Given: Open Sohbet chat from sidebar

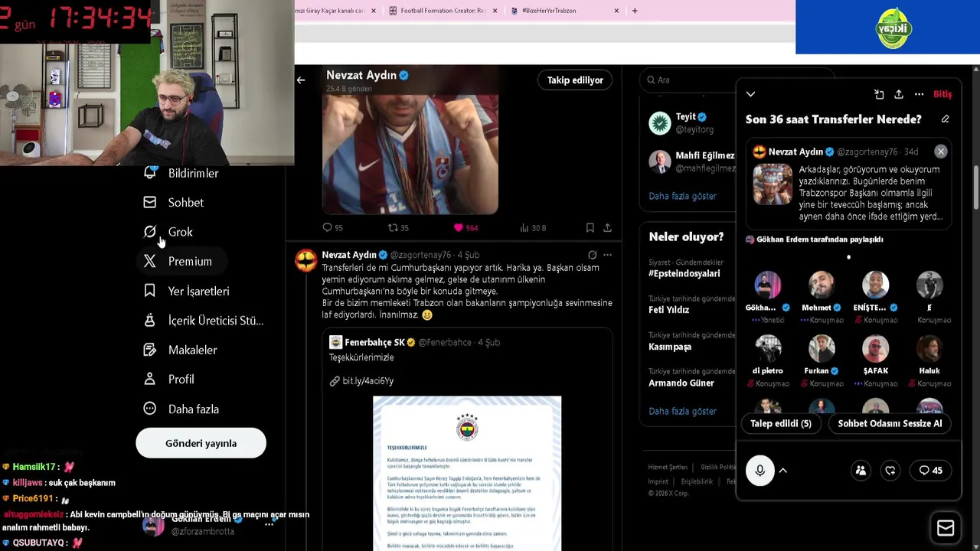Looking at the screenshot, I should pos(174,203).
